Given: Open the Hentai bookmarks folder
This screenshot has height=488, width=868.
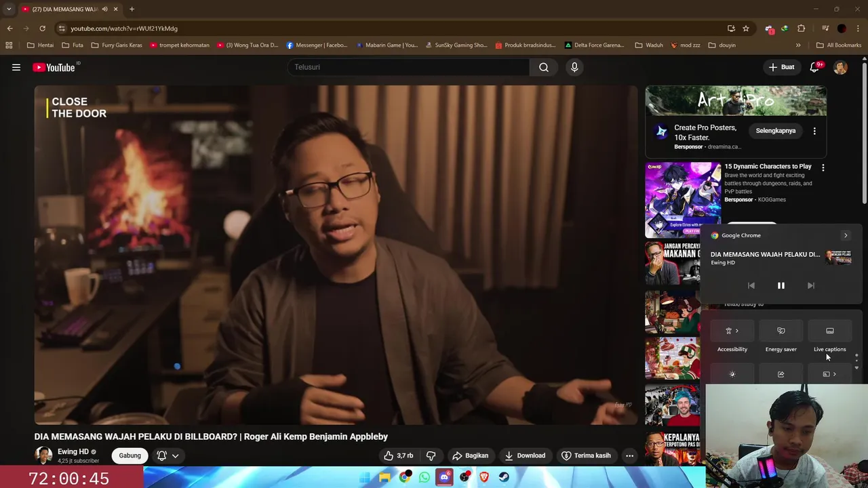Looking at the screenshot, I should click(x=40, y=45).
